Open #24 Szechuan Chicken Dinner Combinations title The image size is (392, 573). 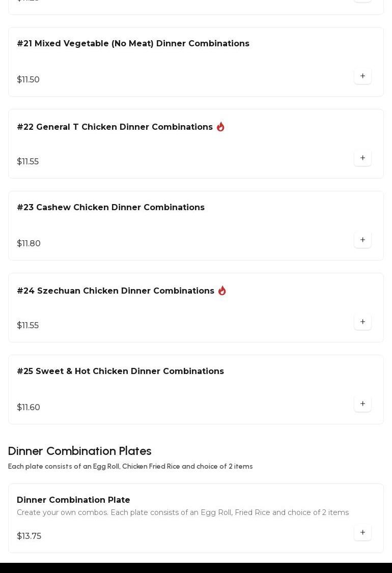coord(116,291)
